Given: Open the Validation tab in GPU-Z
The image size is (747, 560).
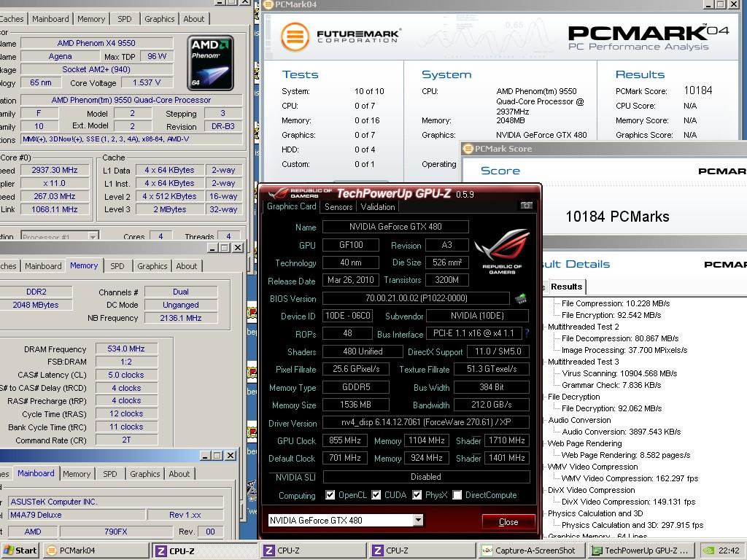Looking at the screenshot, I should (378, 206).
